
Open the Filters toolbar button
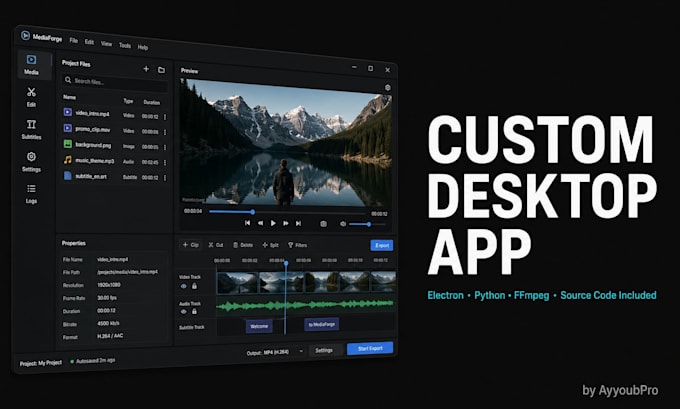[298, 245]
